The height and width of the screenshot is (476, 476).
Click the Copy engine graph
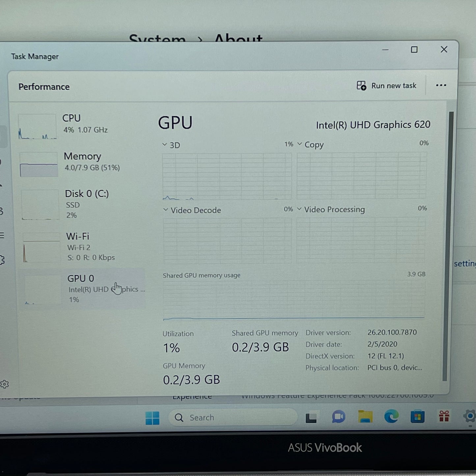361,176
